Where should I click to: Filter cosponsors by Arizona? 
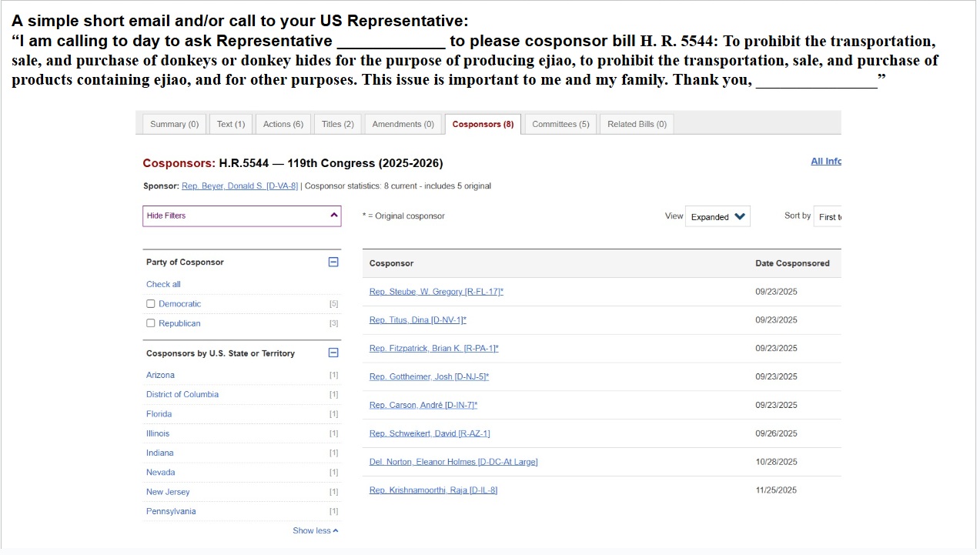click(x=160, y=375)
